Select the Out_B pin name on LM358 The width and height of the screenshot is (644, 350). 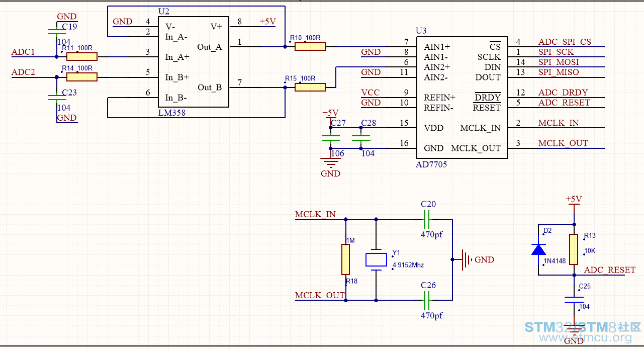(x=210, y=87)
